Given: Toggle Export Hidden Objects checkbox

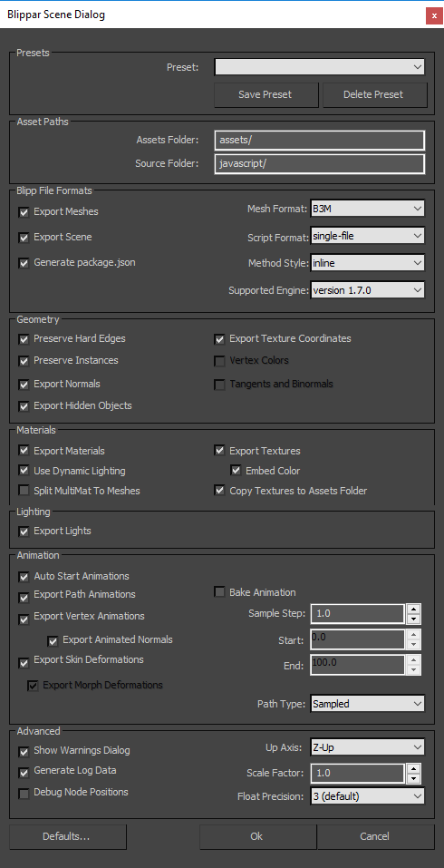Looking at the screenshot, I should coord(24,406).
